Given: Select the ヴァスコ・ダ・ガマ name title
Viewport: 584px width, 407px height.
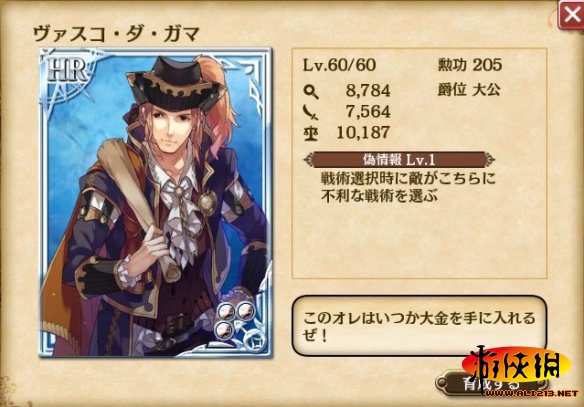Looking at the screenshot, I should pyautogui.click(x=116, y=34).
